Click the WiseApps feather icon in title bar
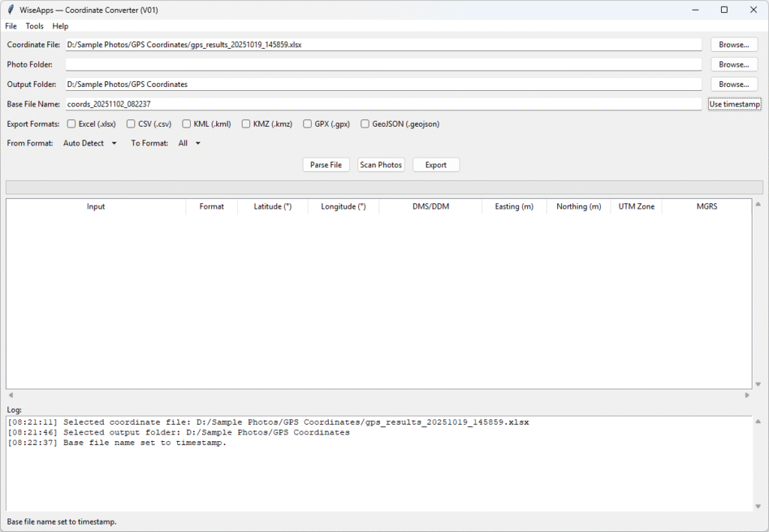Viewport: 769px width, 532px height. tap(9, 10)
